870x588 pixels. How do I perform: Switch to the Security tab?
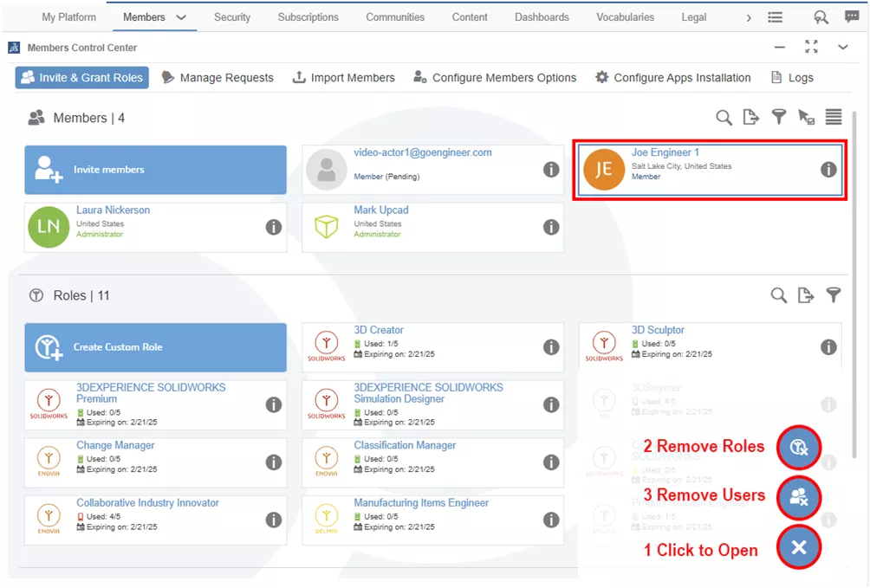click(232, 17)
